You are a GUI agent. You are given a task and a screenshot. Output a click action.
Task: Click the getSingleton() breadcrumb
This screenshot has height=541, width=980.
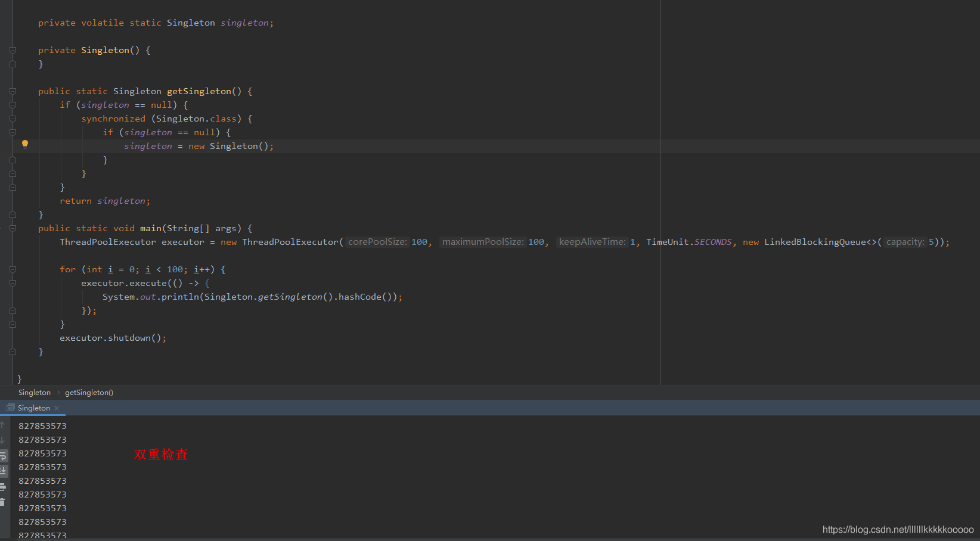click(89, 393)
